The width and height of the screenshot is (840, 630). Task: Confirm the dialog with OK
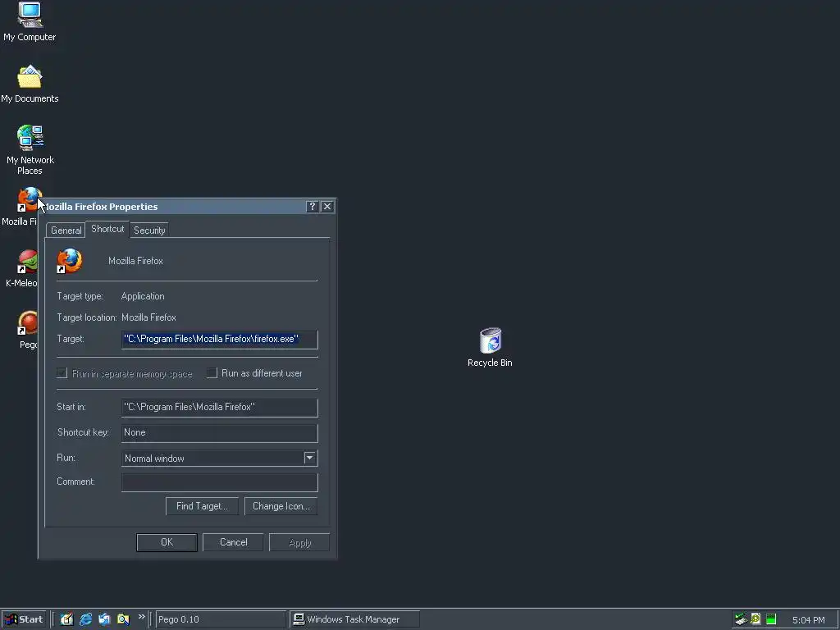pos(167,542)
